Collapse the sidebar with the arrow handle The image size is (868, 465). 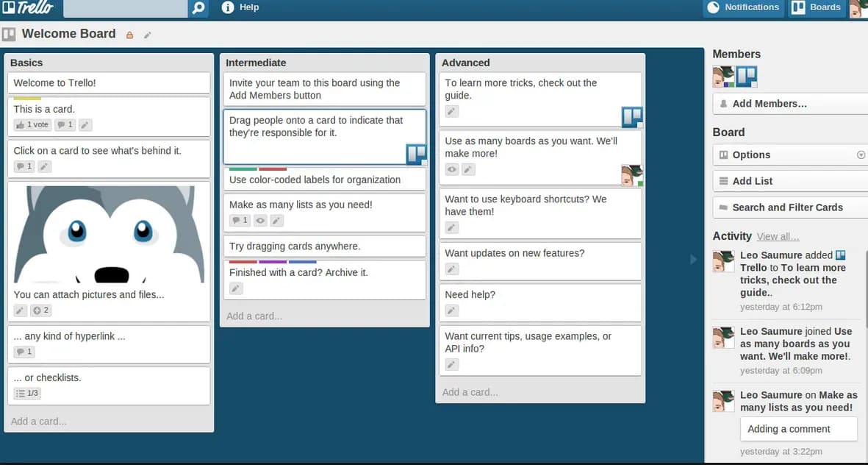[x=693, y=259]
